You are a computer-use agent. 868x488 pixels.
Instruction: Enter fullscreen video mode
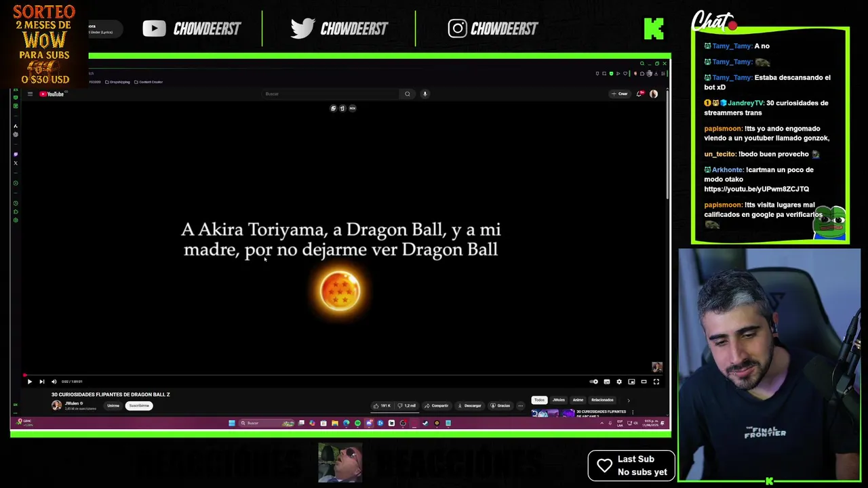pos(656,382)
